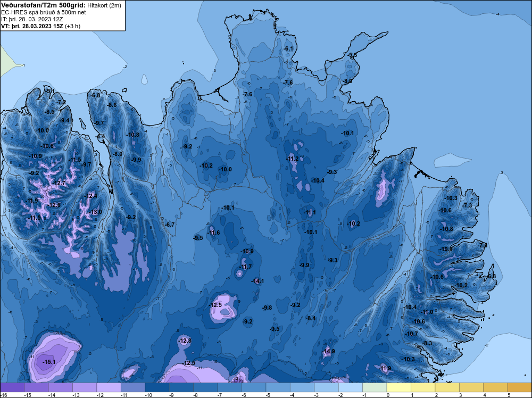The height and width of the screenshot is (398, 532).
Task: Click the -8.3 temperature label
Action: [428, 343]
